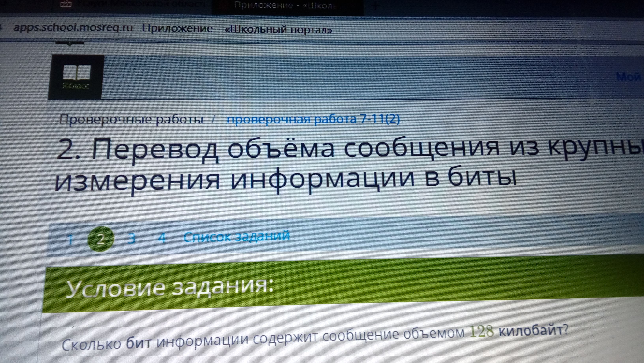Navigate to task number 4
644x363 pixels.
point(162,238)
